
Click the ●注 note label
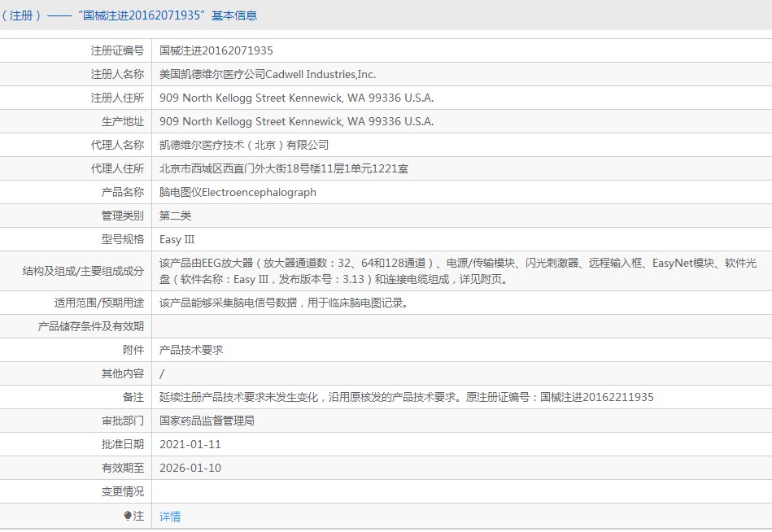point(133,516)
